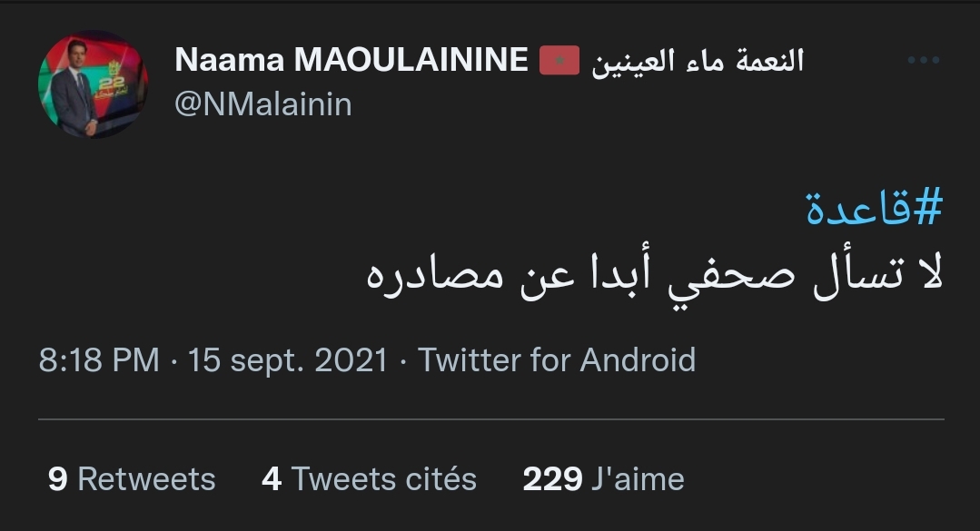980x531 pixels.
Task: Open the tweet's three-dot more options menu
Action: pyautogui.click(x=923, y=61)
